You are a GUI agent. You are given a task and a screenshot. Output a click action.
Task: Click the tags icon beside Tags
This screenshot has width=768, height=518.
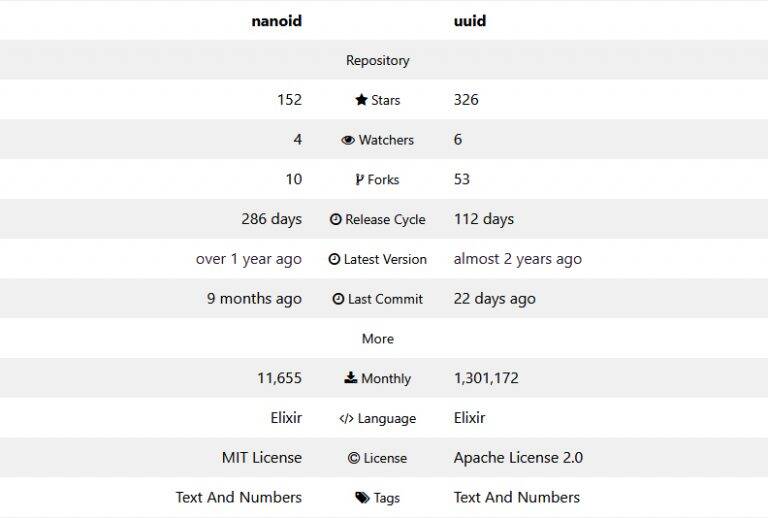pyautogui.click(x=362, y=498)
